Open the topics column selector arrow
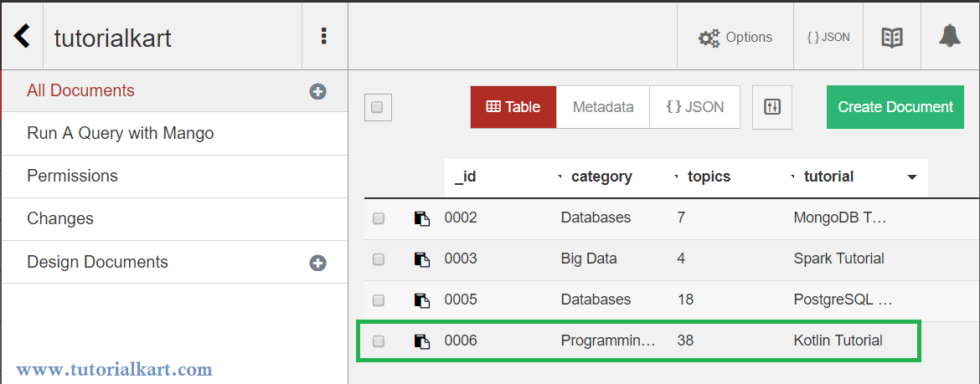 tap(676, 177)
